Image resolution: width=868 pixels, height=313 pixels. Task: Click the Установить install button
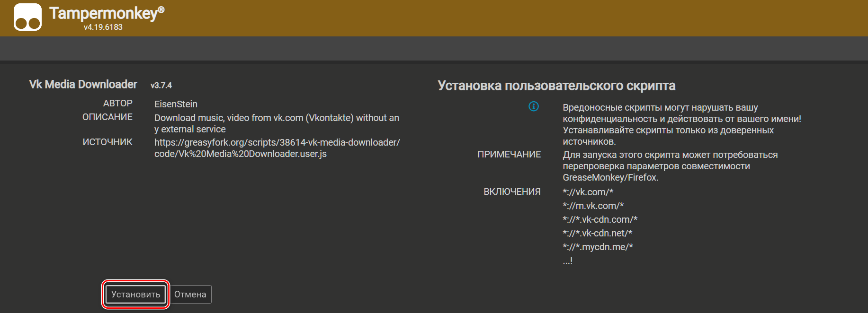(x=136, y=294)
